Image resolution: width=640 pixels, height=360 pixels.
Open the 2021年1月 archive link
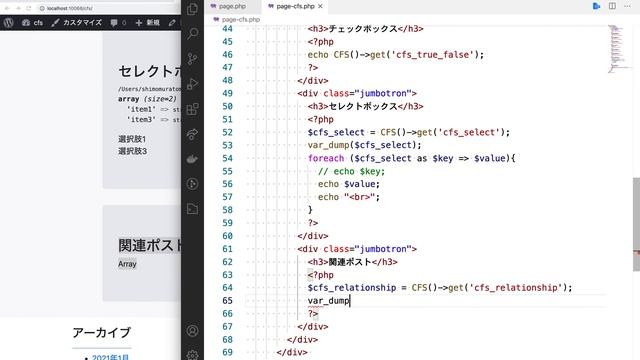point(110,357)
